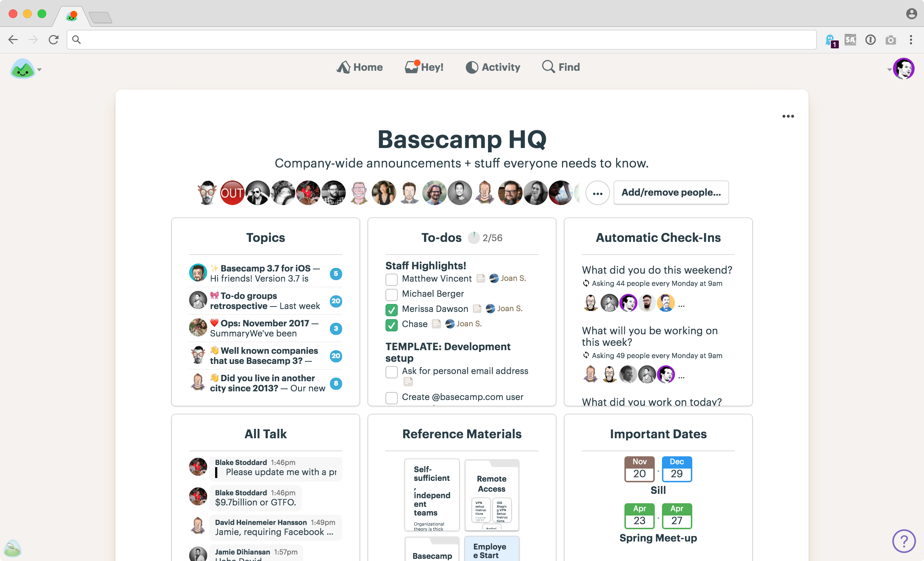Open the Spring Meet-up event
Screen dimensions: 924x561
coord(658,538)
